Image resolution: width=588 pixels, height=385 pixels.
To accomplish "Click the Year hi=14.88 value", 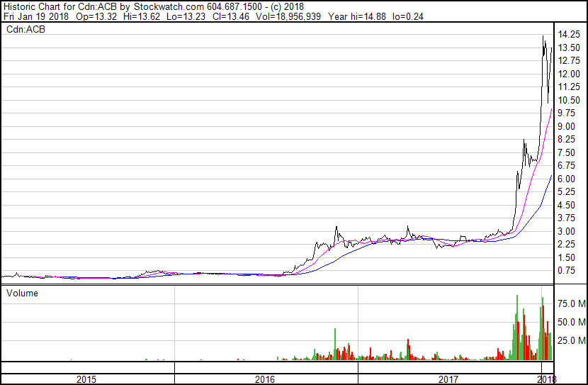I will pyautogui.click(x=357, y=17).
